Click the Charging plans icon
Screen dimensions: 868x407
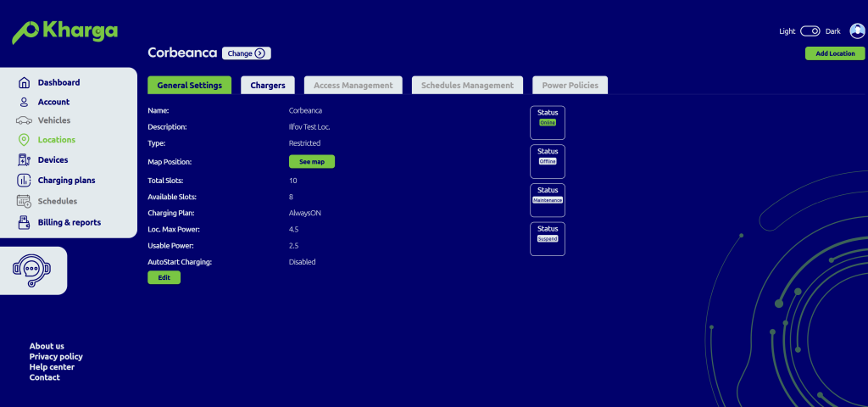tap(24, 180)
